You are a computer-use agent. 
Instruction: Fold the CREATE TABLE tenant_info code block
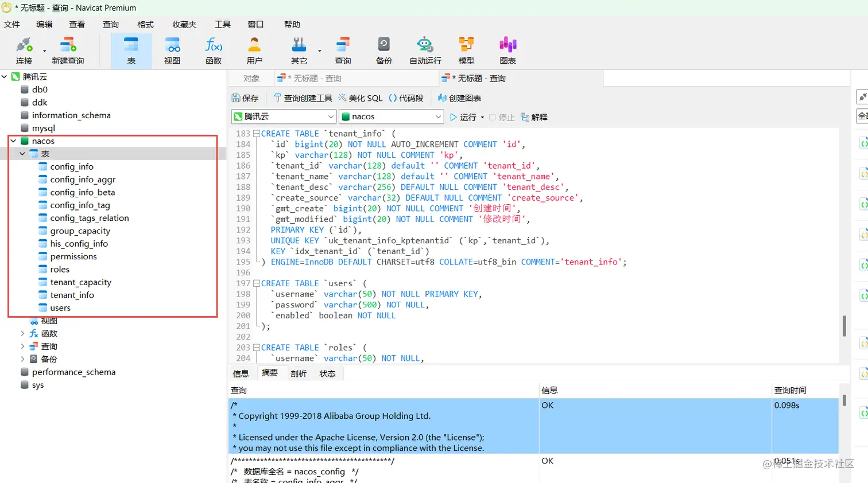(x=257, y=134)
